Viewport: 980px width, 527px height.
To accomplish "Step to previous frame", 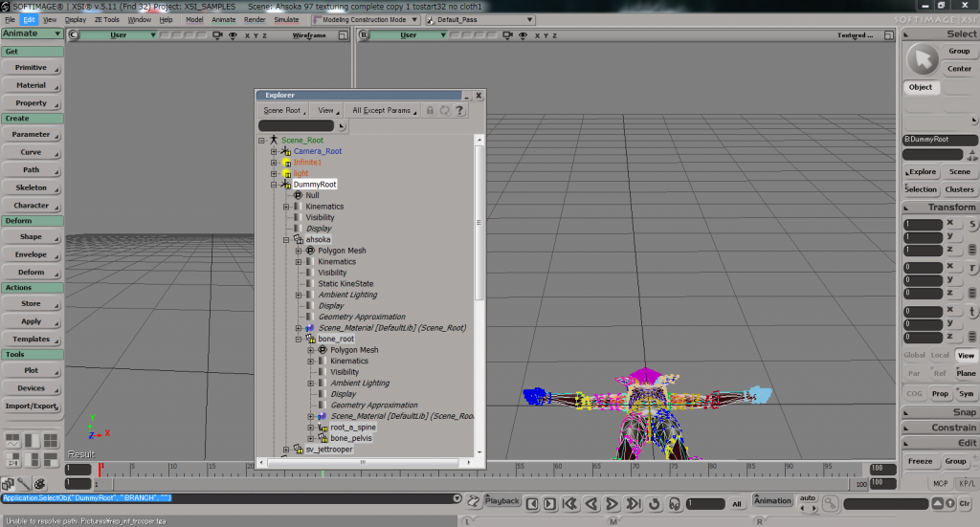I will click(x=532, y=504).
